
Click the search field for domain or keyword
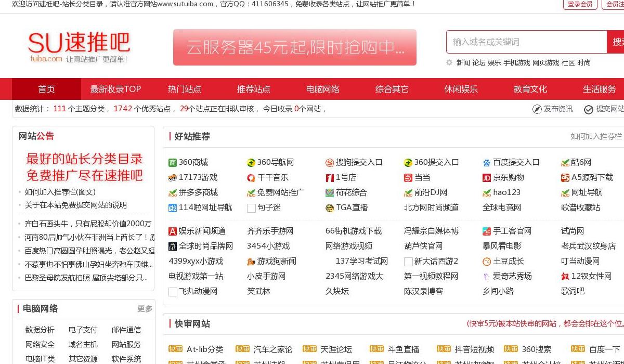click(x=526, y=42)
